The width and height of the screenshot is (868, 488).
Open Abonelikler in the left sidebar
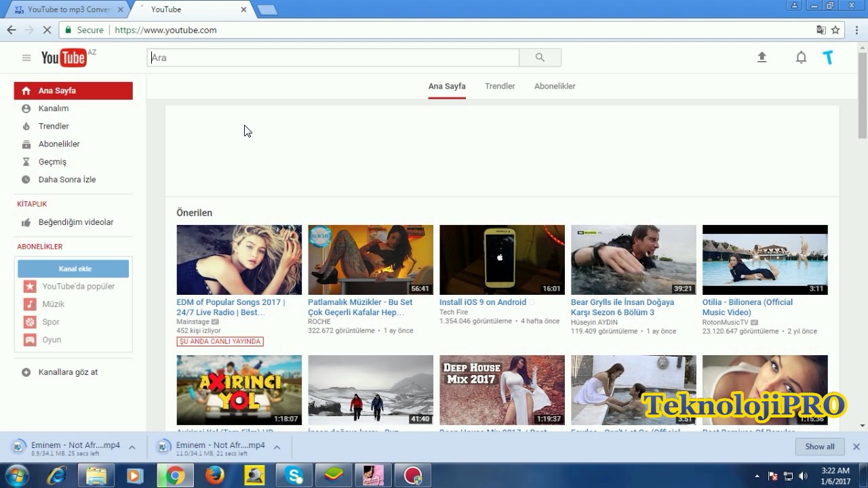tap(59, 144)
